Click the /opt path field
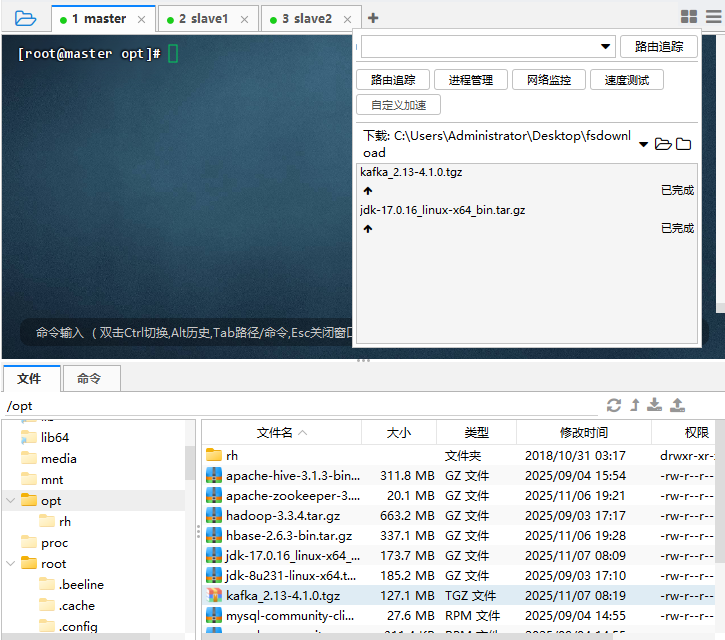 coord(301,406)
